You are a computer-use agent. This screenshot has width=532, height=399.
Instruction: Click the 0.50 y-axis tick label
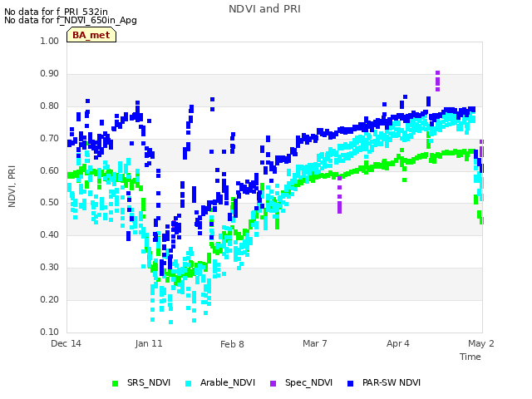(x=50, y=202)
